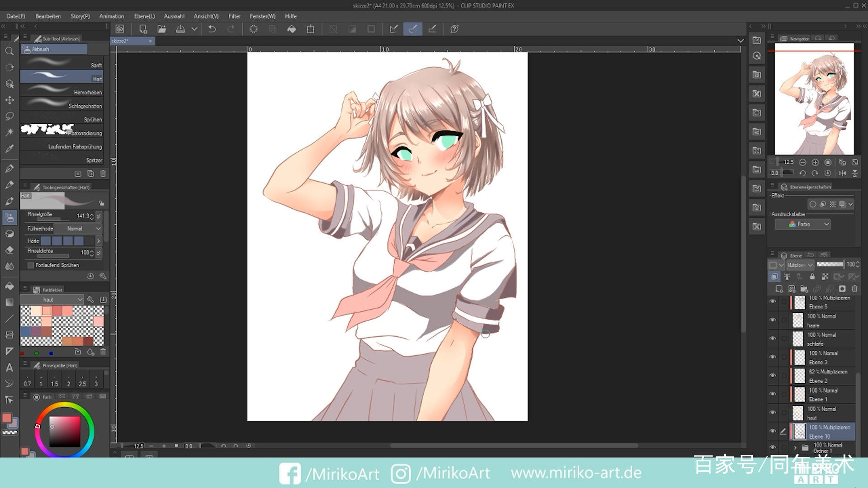
Task: Enable Fortlaufend Sprühen checkbox
Action: [x=31, y=265]
